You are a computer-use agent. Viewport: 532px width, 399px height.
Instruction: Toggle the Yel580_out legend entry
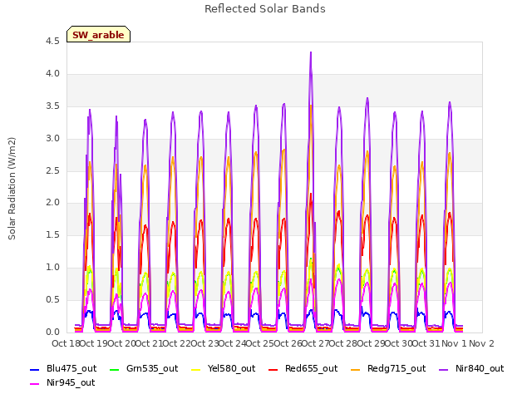[224, 369]
